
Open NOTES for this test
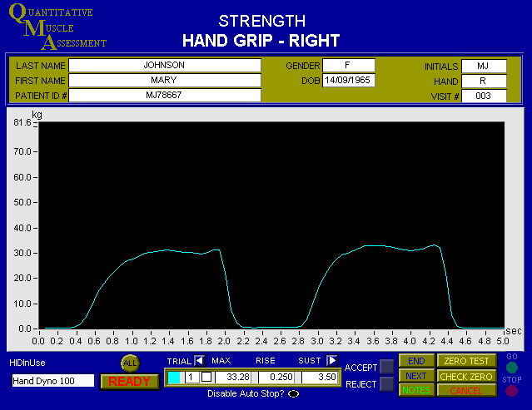(416, 390)
